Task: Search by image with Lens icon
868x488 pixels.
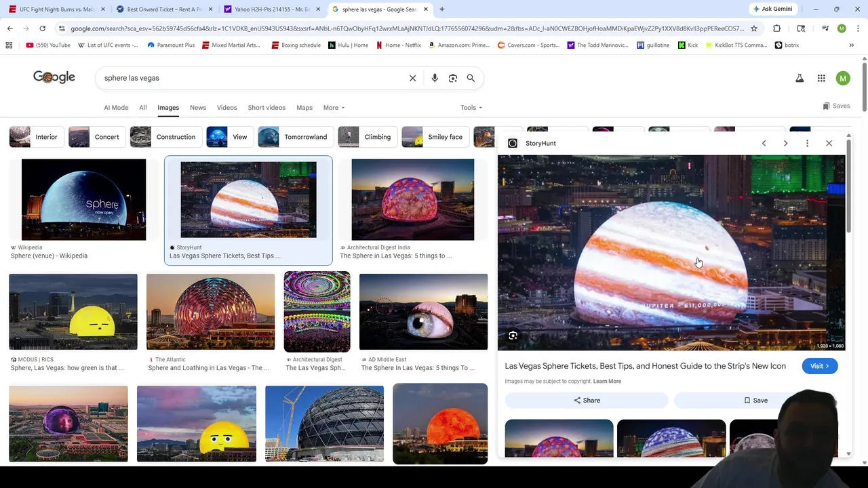Action: point(453,78)
